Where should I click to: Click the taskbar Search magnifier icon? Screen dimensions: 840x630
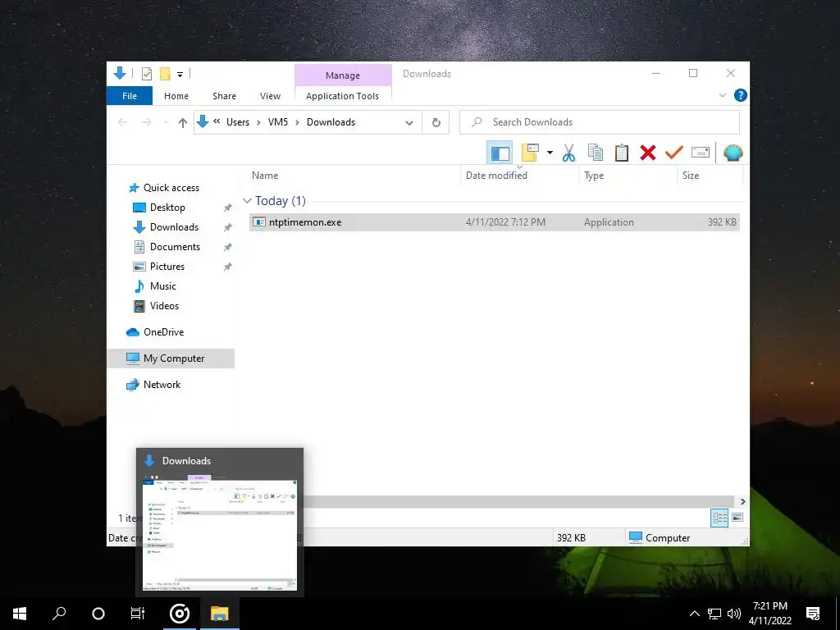[x=59, y=614]
